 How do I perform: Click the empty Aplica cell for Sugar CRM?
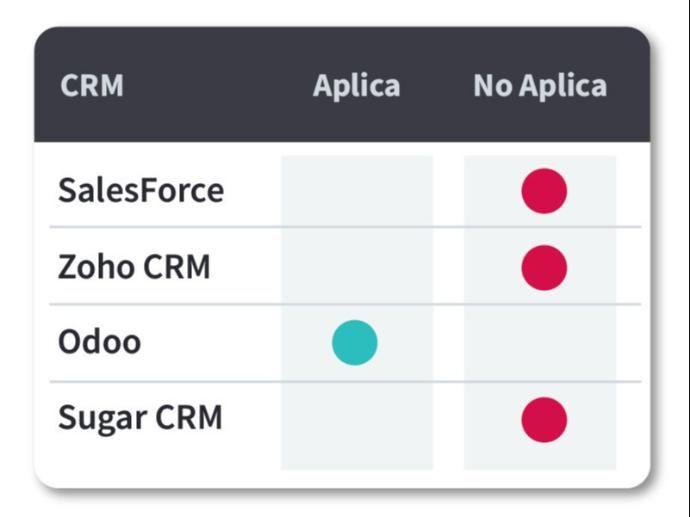pos(356,418)
